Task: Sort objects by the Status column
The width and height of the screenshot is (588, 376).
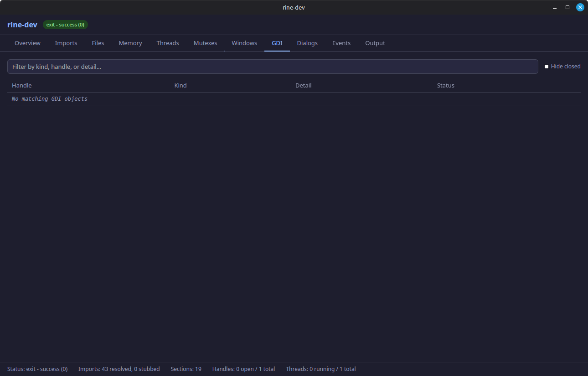Action: (x=445, y=85)
